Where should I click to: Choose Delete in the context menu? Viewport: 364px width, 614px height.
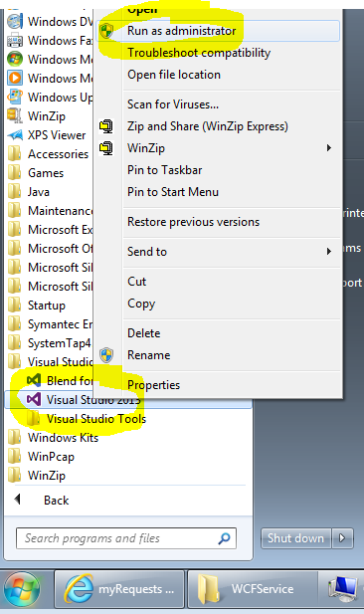click(144, 333)
